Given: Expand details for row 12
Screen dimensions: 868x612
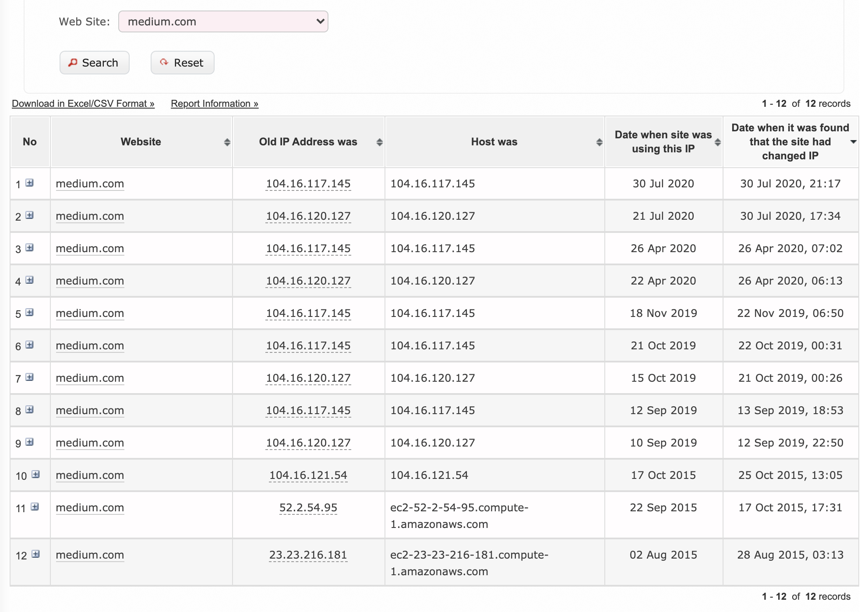Looking at the screenshot, I should pyautogui.click(x=36, y=554).
